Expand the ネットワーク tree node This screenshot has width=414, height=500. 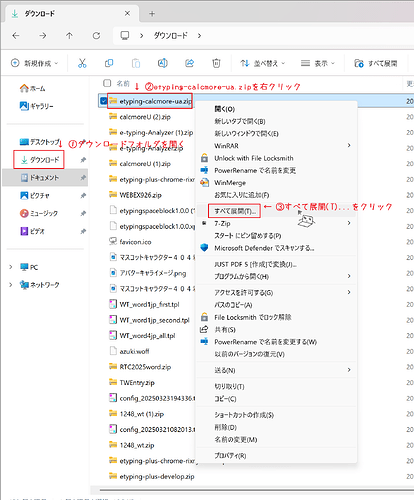pyautogui.click(x=11, y=284)
